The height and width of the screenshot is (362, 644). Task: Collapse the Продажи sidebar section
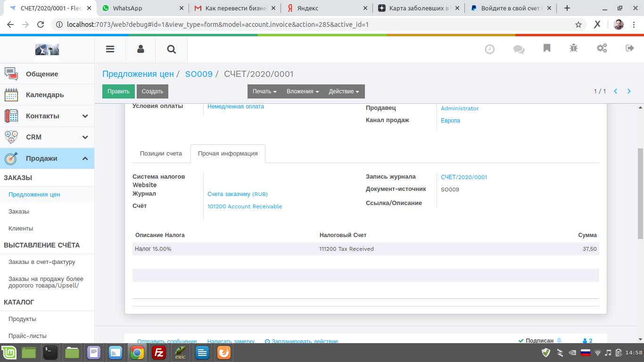point(85,158)
